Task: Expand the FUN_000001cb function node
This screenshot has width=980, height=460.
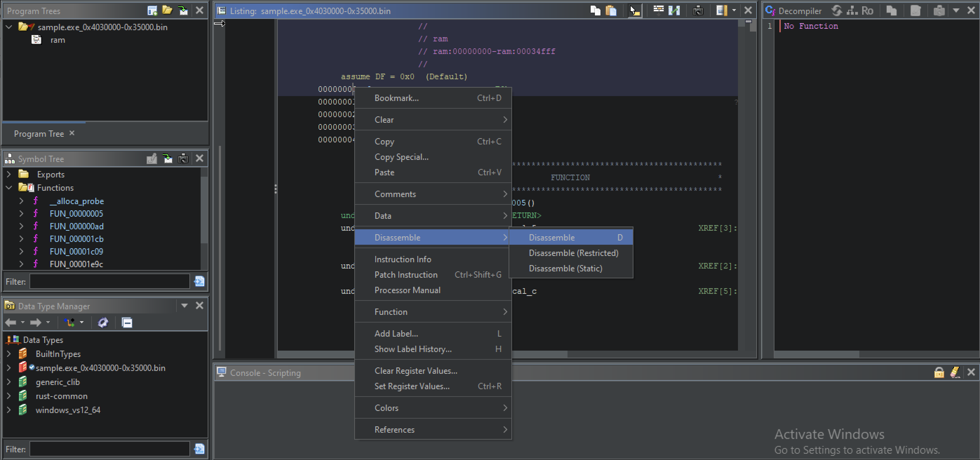Action: [x=21, y=238]
